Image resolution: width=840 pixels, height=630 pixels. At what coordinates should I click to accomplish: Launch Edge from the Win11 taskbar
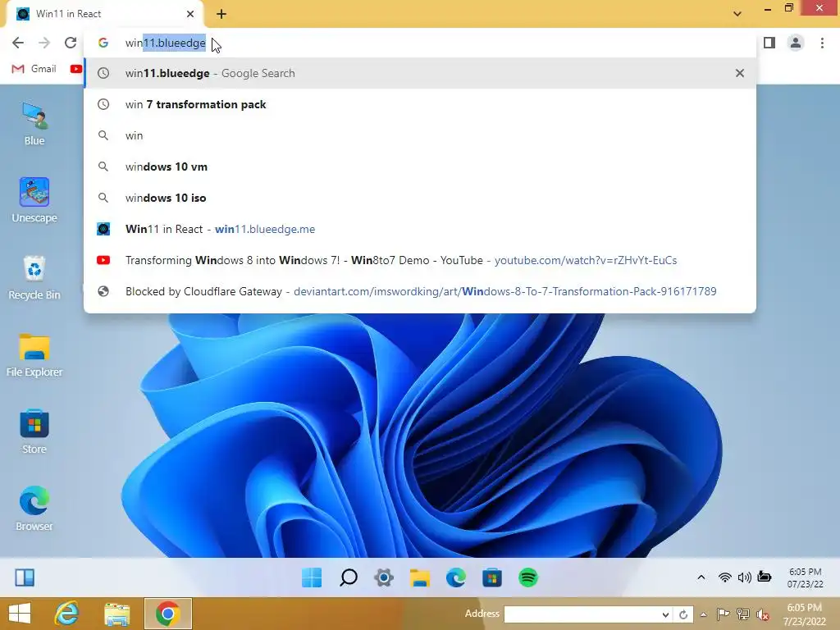click(456, 577)
